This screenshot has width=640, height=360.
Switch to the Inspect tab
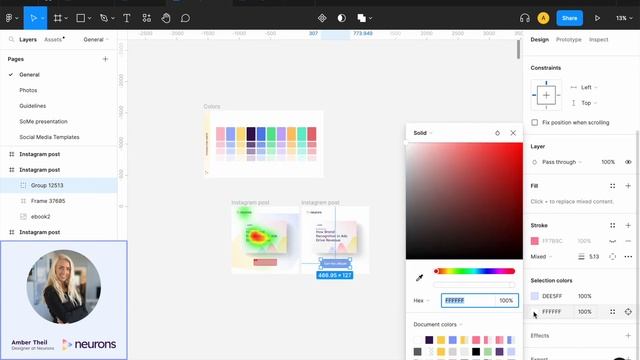(x=598, y=40)
